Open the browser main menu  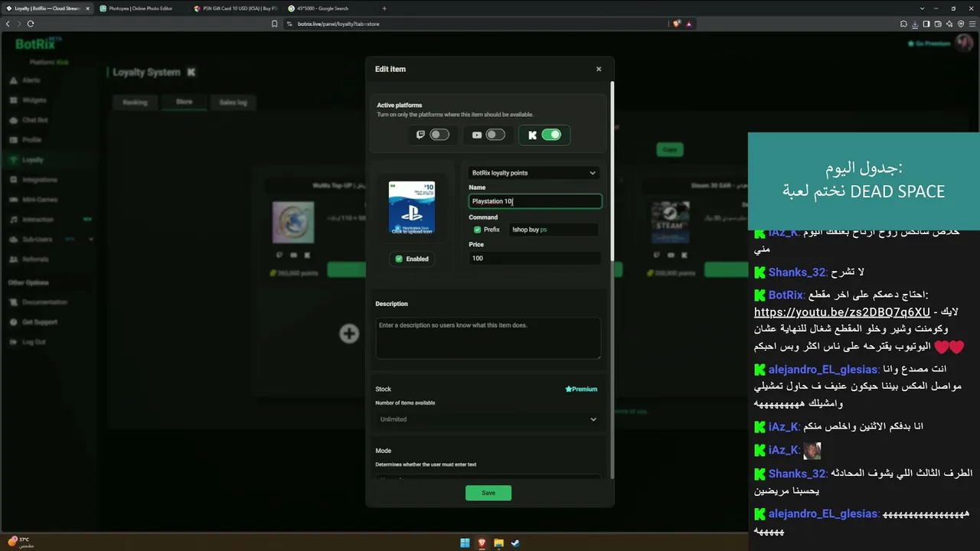coord(972,24)
